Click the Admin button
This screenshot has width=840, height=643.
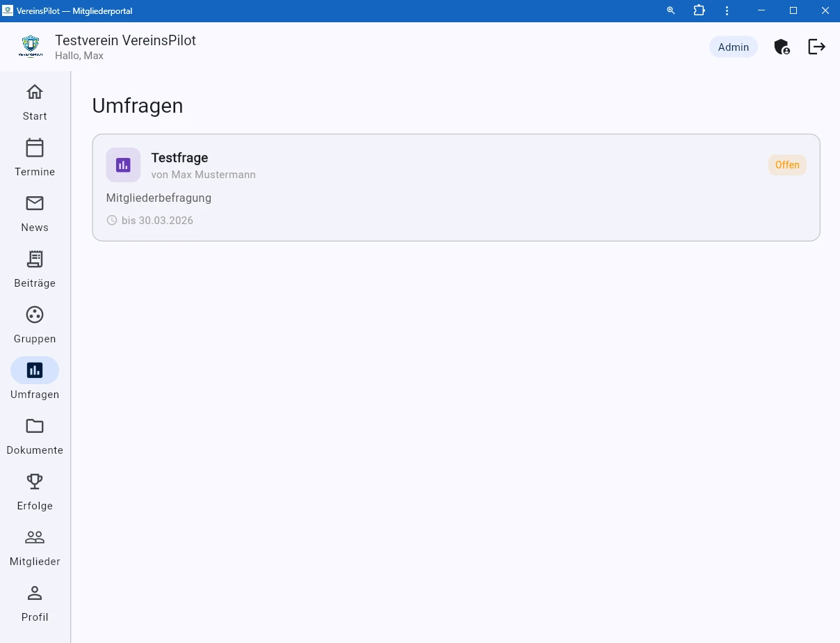[734, 47]
